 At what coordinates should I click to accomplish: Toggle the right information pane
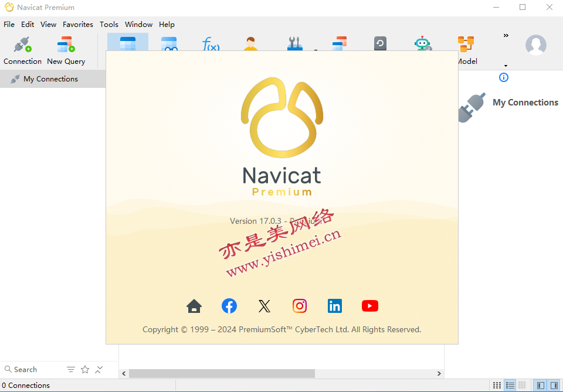[x=554, y=385]
